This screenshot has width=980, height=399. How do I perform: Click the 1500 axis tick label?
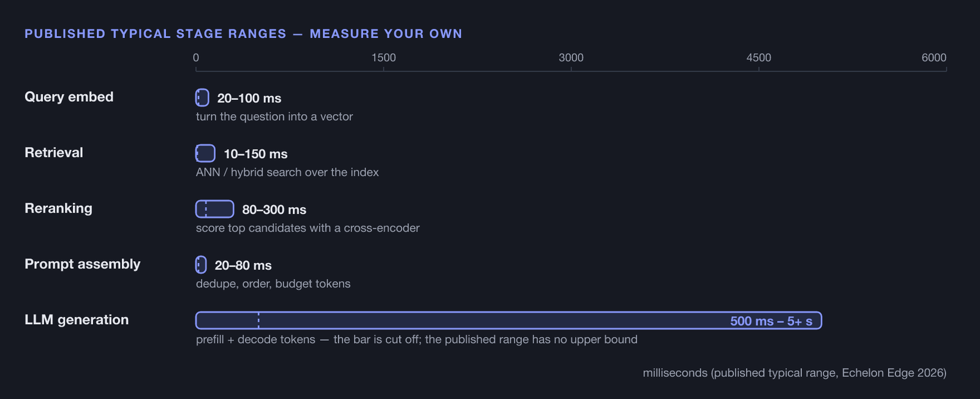tap(383, 58)
